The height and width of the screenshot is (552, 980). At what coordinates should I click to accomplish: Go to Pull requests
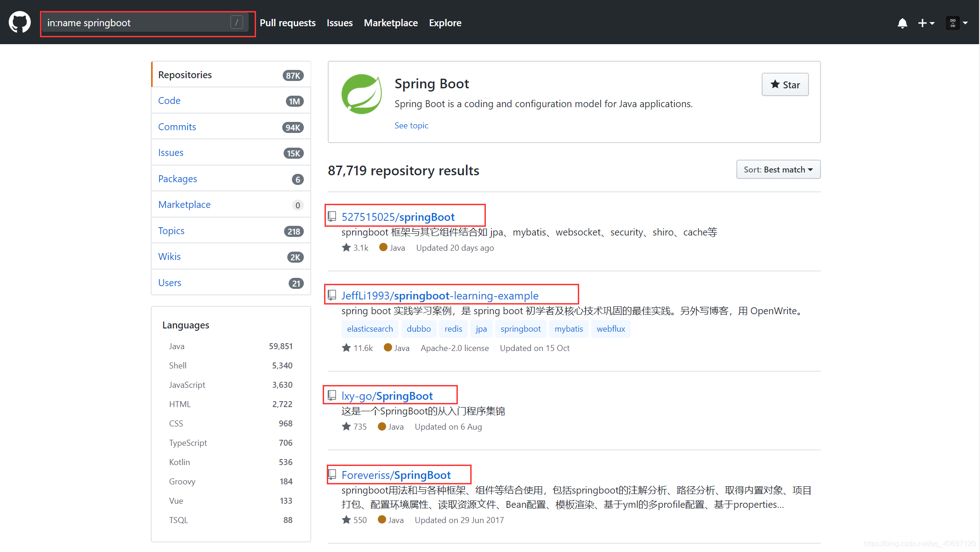(x=288, y=23)
